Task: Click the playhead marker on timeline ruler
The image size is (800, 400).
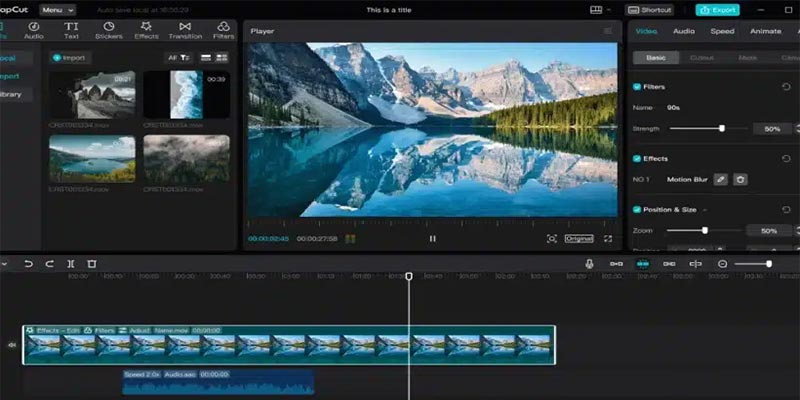Action: (409, 276)
